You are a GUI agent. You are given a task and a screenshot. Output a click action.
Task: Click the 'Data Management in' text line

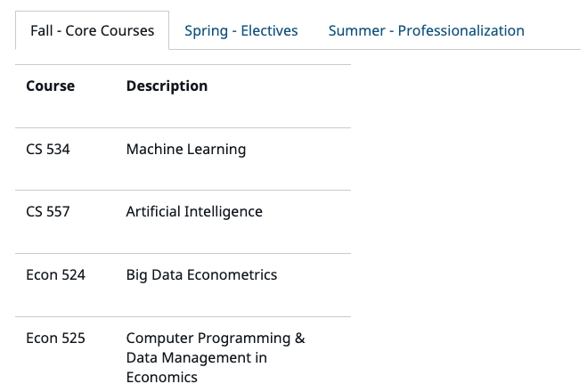pyautogui.click(x=197, y=358)
